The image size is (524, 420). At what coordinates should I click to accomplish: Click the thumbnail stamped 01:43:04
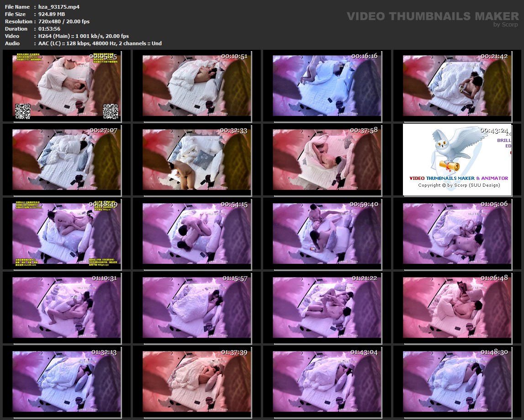[x=327, y=382]
